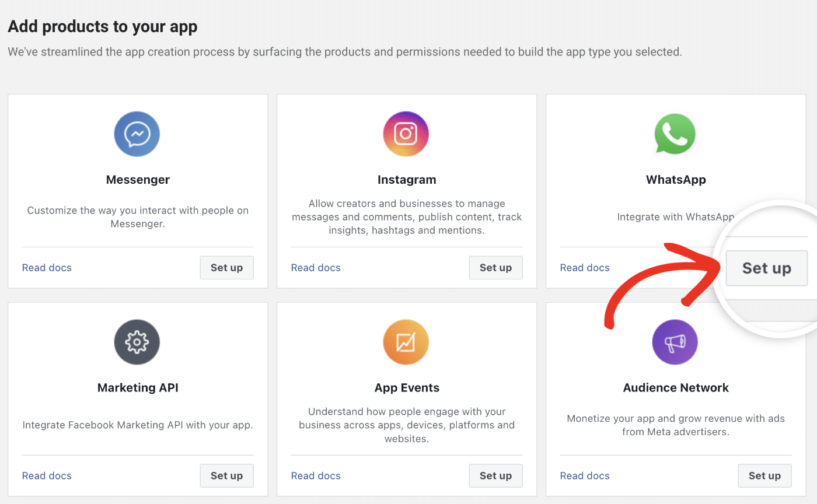The height and width of the screenshot is (504, 817).
Task: Click the Audience Network megaphone icon
Action: coord(675,342)
